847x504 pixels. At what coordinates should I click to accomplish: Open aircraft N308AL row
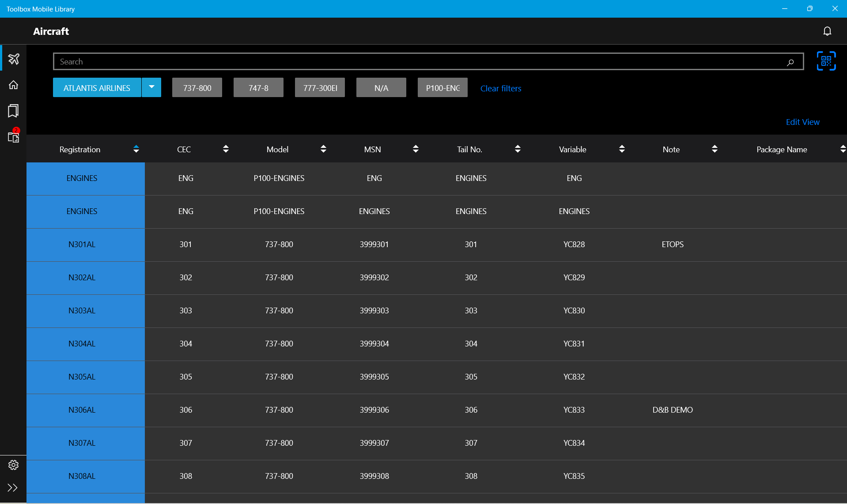pyautogui.click(x=437, y=476)
